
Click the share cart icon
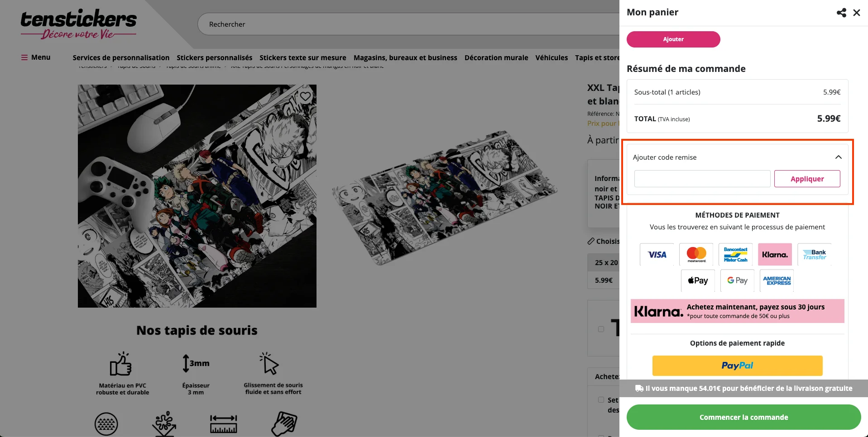(841, 13)
